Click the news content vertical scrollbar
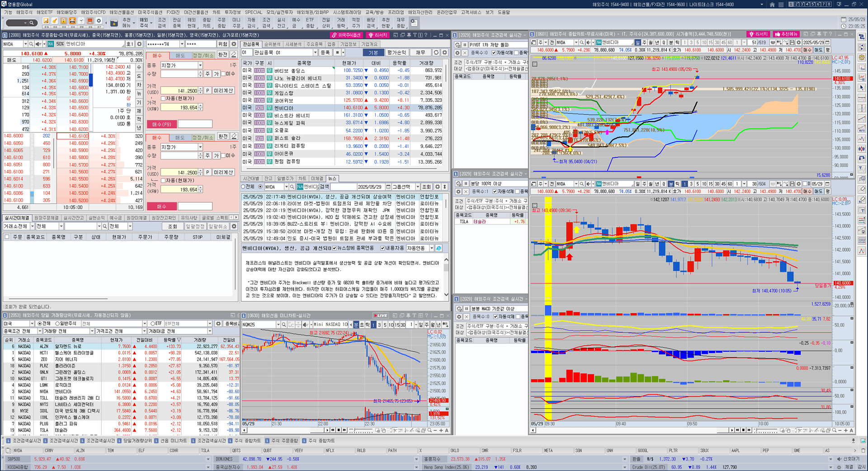Viewport: 868px width, 471px height. point(446,278)
